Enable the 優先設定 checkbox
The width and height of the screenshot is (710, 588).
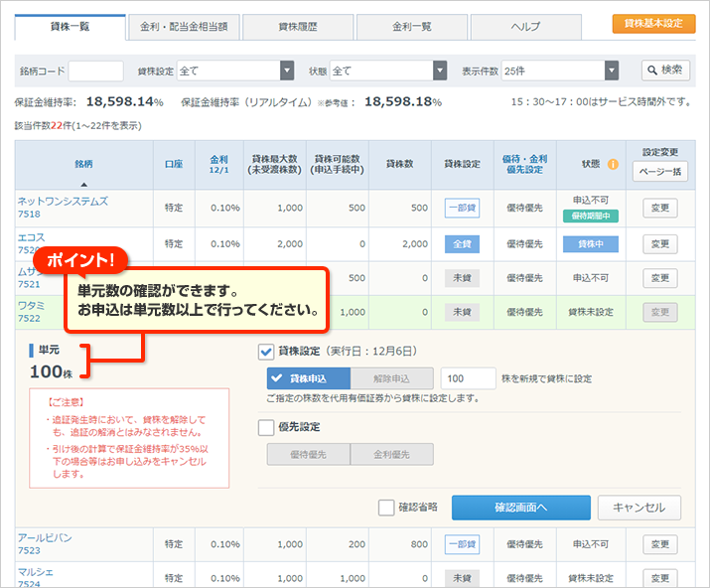tap(266, 427)
